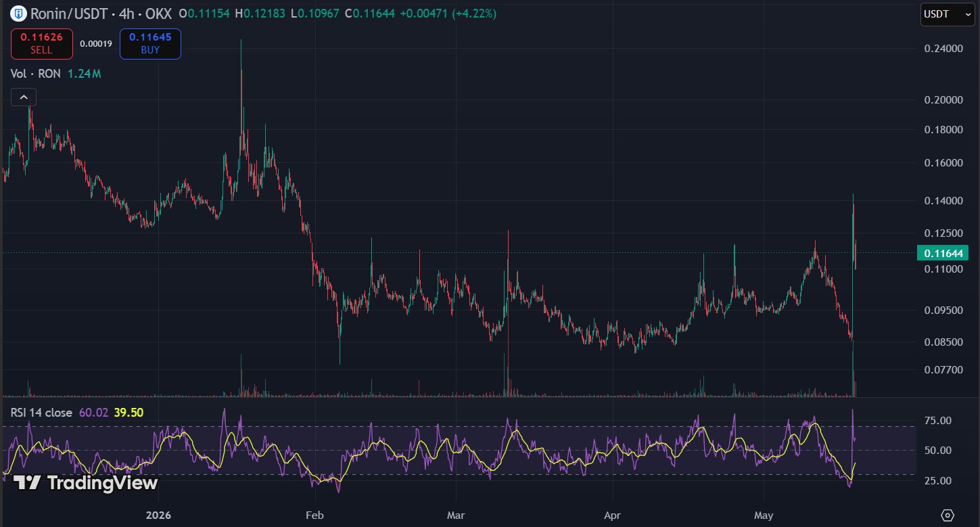Click the 0.14000 price axis label
Viewport: 980px width, 527px height.
(x=943, y=201)
